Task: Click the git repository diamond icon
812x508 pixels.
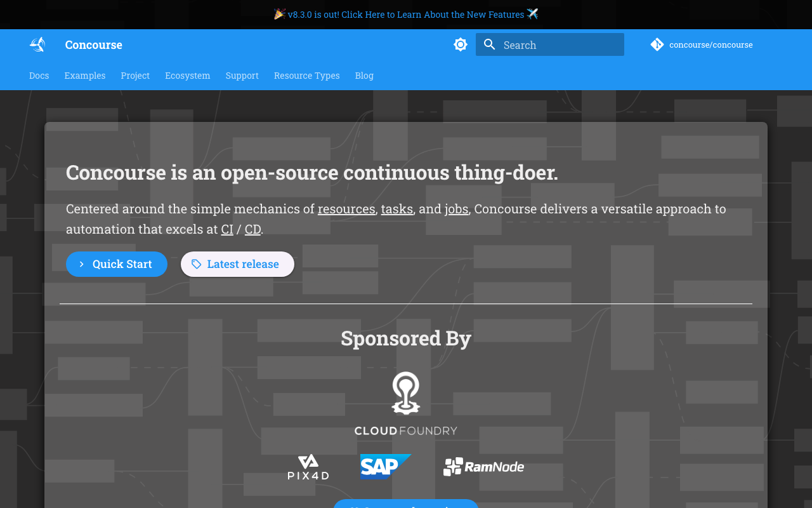Action: (x=657, y=44)
